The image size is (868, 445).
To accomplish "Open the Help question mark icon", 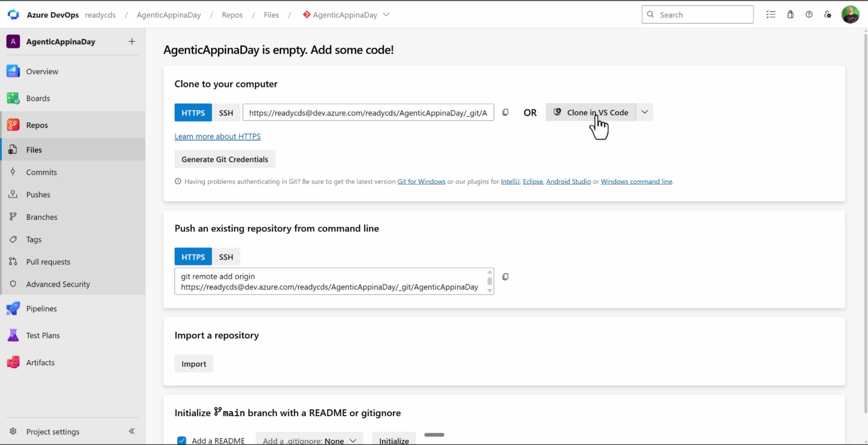I will click(x=809, y=14).
